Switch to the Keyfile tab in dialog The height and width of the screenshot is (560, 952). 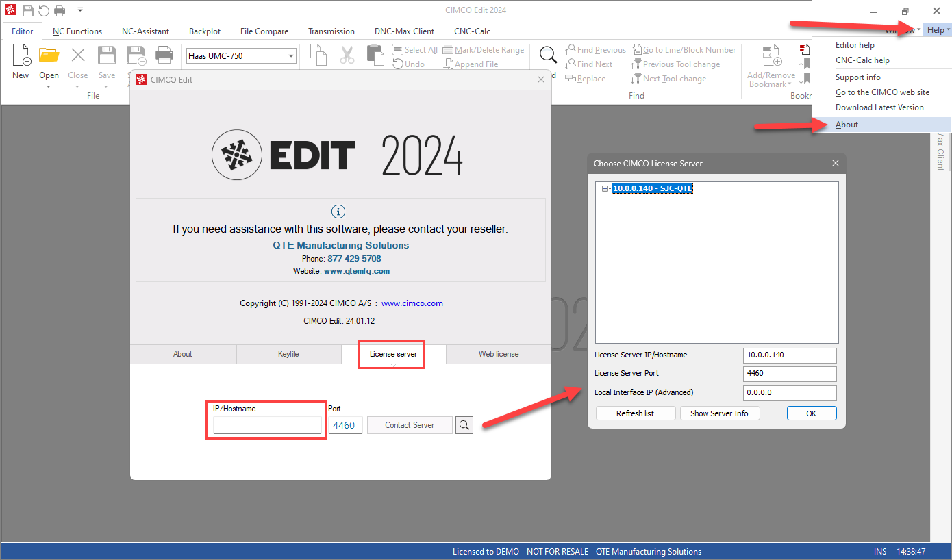point(288,354)
